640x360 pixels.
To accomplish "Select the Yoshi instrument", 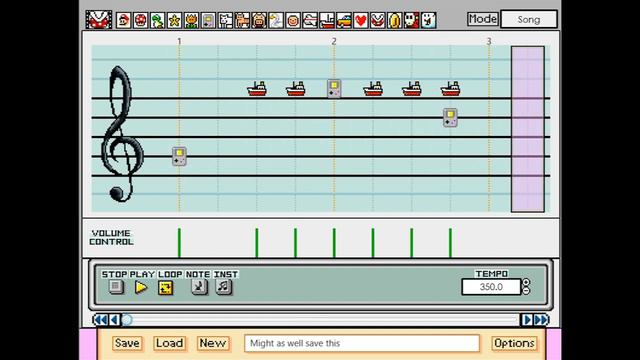I will (157, 20).
